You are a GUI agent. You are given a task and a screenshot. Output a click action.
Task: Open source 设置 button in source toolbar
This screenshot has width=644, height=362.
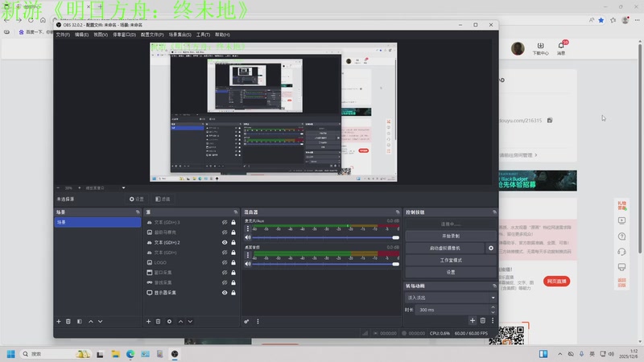click(x=137, y=199)
